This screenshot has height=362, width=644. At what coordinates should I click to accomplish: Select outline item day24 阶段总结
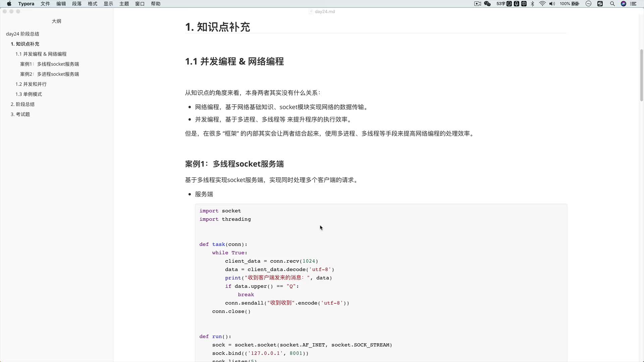[x=22, y=34]
